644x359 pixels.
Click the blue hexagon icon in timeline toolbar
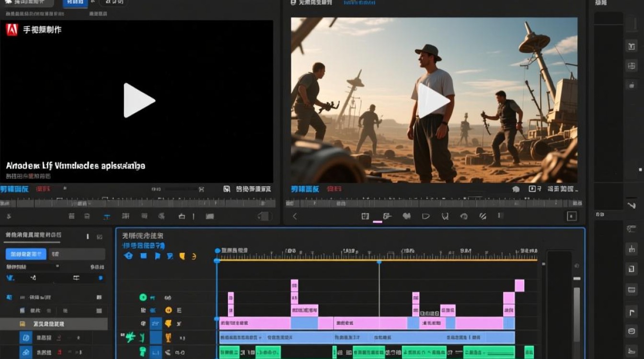128,256
